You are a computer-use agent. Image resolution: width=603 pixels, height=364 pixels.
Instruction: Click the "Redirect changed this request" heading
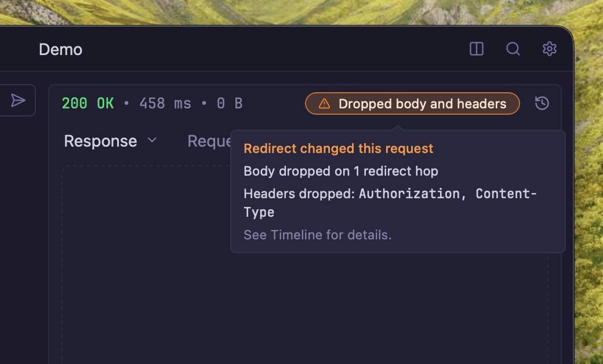click(x=339, y=148)
